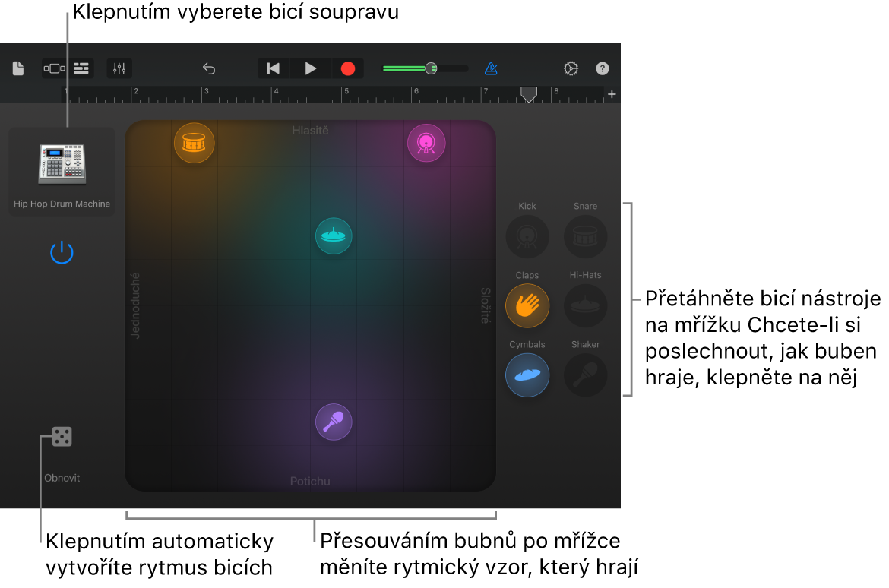Preview the Shaker drum piece
This screenshot has height=588, width=889.
(x=585, y=375)
